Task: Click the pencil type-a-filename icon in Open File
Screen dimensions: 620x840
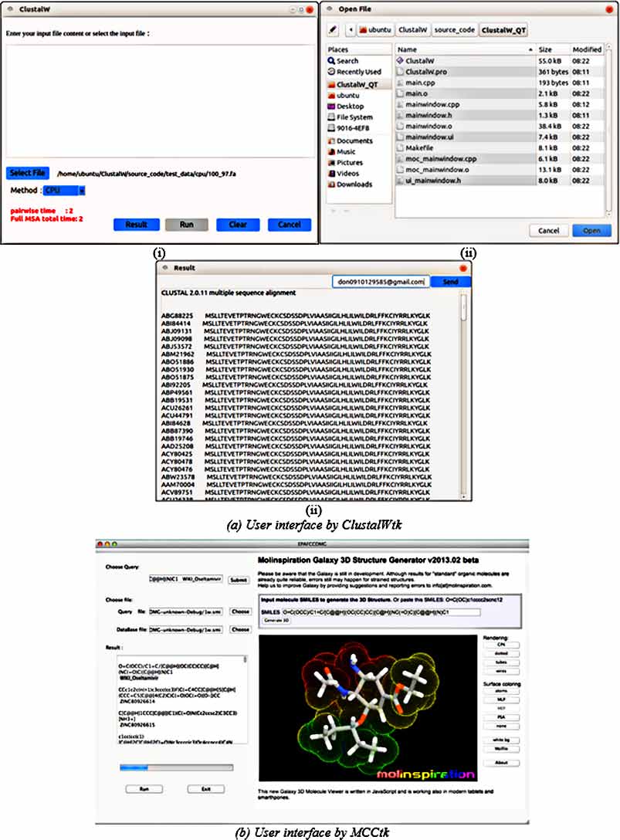Action: 334,30
